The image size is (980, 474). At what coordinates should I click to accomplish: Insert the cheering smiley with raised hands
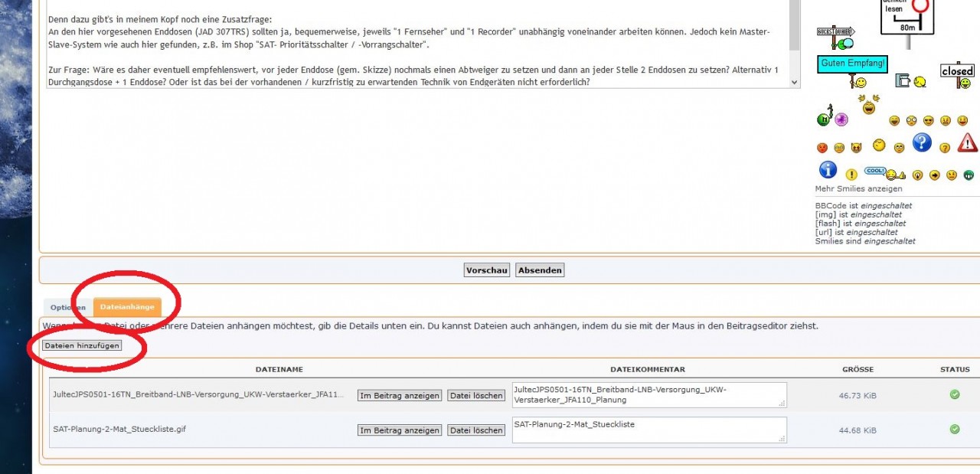coord(869,106)
